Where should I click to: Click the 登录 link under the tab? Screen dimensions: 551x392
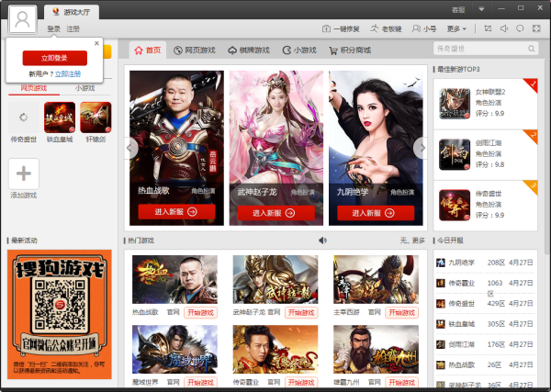click(54, 28)
